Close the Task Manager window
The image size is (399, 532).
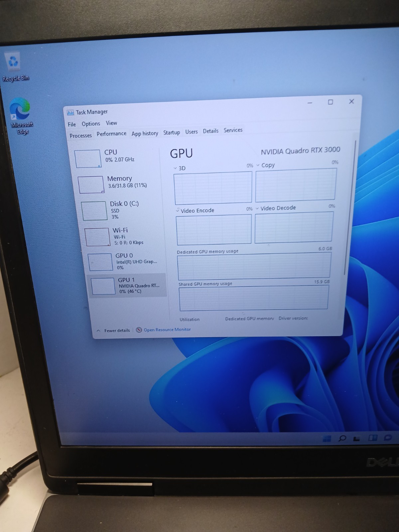(351, 101)
